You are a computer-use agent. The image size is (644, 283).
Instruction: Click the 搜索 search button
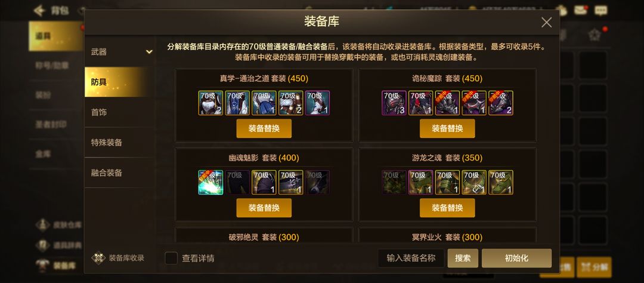click(463, 259)
